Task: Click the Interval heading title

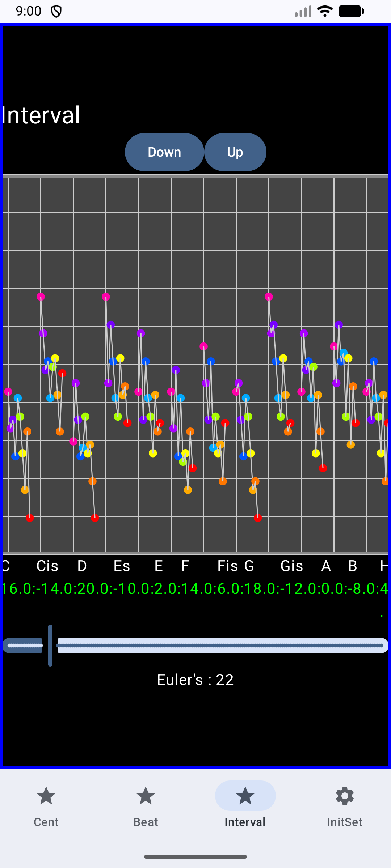Action: click(41, 115)
